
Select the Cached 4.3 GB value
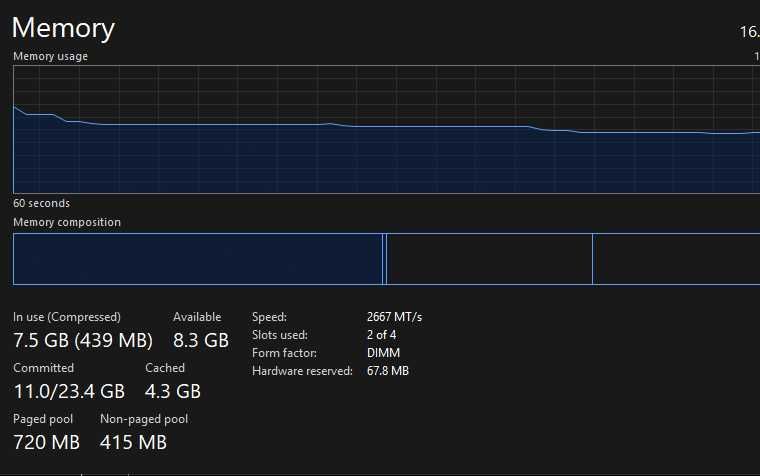click(173, 391)
